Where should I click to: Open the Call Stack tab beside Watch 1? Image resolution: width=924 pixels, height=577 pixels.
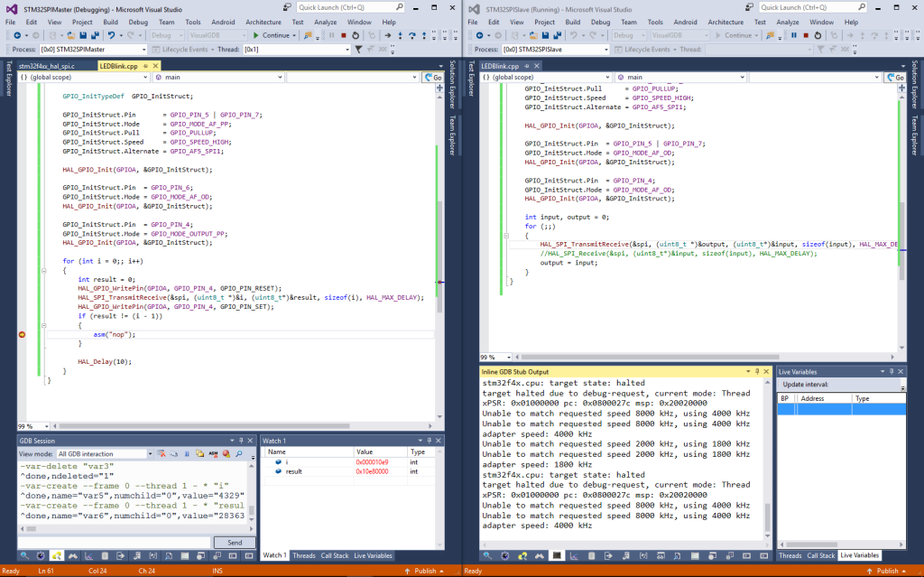tap(334, 555)
